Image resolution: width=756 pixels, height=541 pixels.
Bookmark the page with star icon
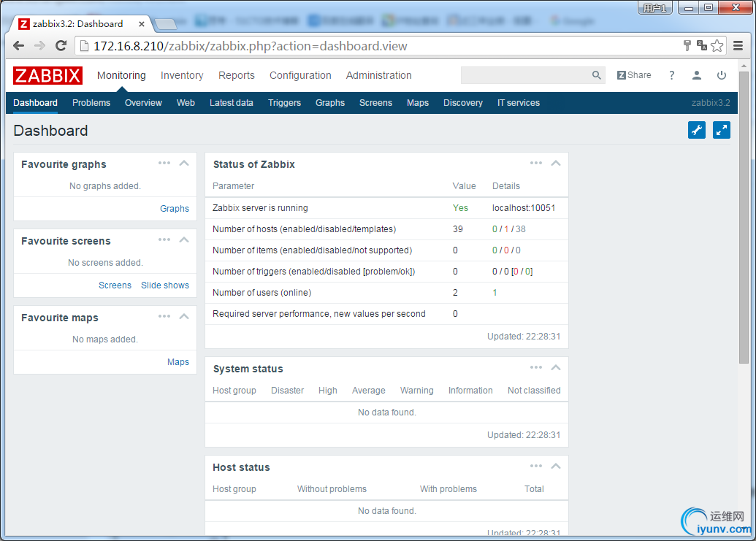(x=717, y=46)
